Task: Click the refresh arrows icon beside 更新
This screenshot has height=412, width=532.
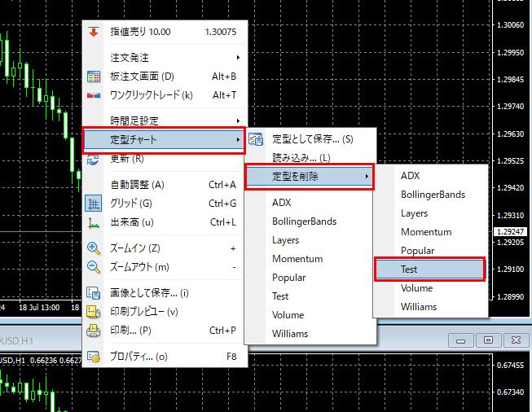Action: (x=94, y=159)
